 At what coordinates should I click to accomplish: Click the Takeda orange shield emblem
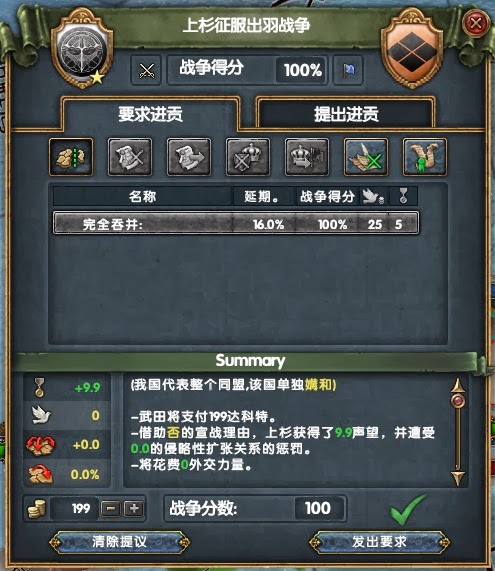click(412, 51)
